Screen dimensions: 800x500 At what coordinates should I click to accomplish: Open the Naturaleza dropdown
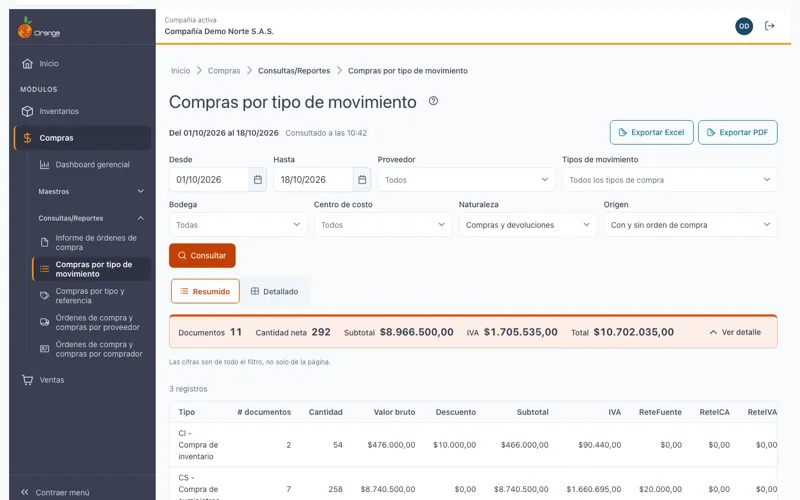click(527, 224)
